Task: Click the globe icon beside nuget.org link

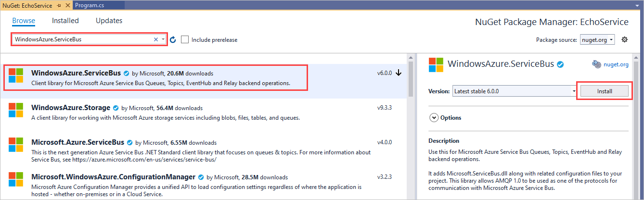Action: coord(597,64)
